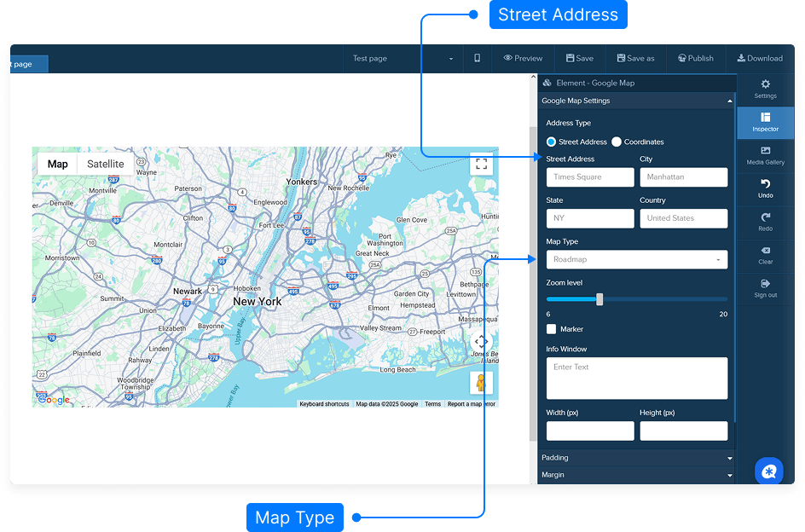Image resolution: width=805 pixels, height=532 pixels.
Task: Open the Media Gallery panel
Action: (x=765, y=151)
